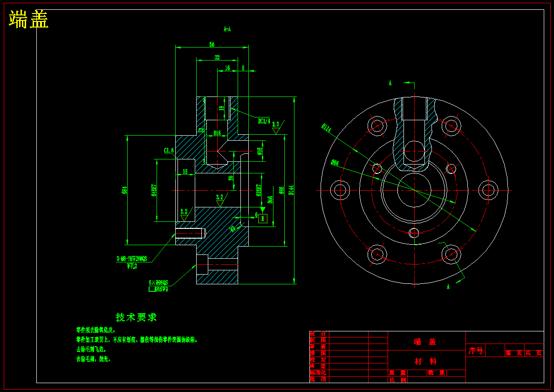Click the '去除毛刺，抛光。' requirement line
The width and height of the screenshot is (554, 392).
(x=94, y=359)
